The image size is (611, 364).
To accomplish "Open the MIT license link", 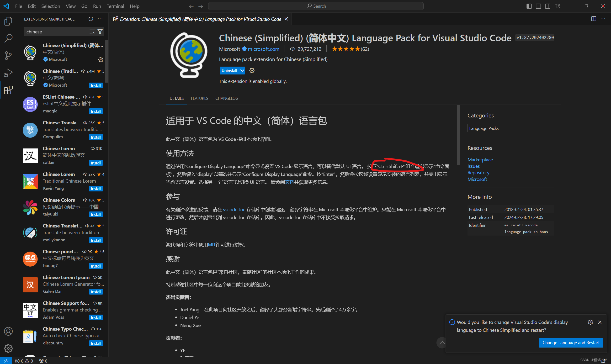I will point(212,245).
